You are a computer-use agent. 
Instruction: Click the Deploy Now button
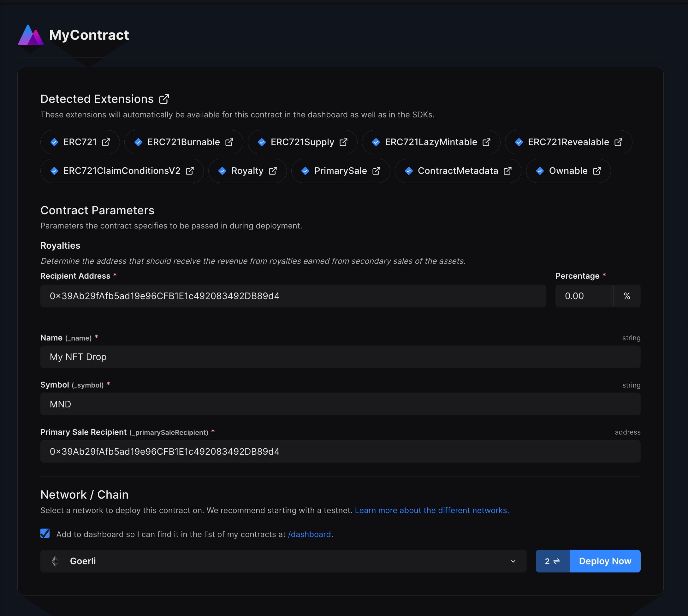605,561
